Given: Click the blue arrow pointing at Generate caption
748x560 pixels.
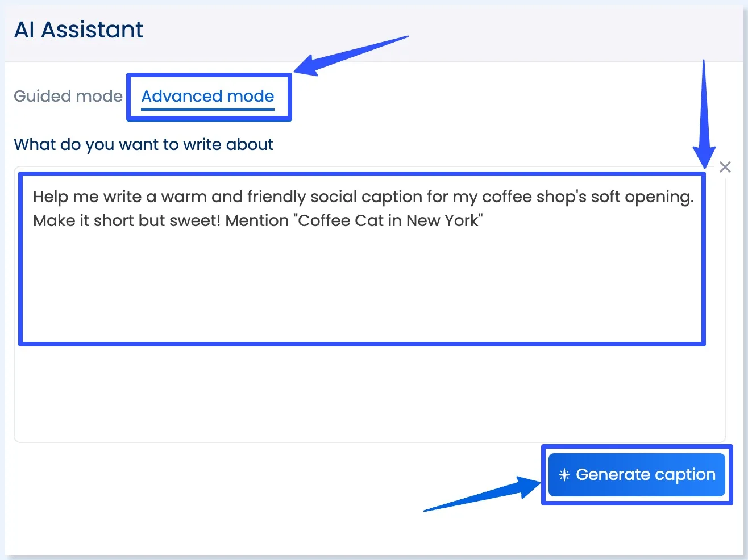Looking at the screenshot, I should 483,494.
